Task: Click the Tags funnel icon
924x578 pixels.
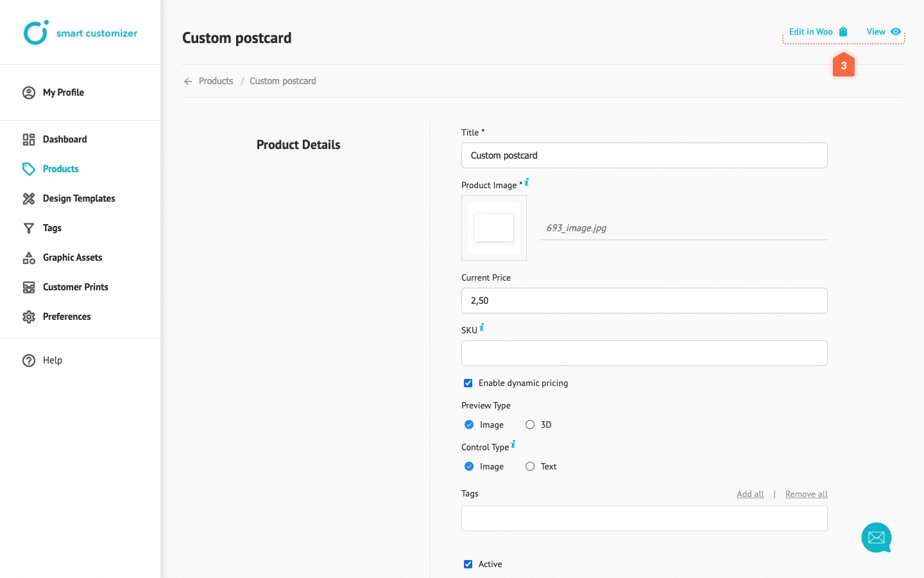Action: (x=29, y=228)
